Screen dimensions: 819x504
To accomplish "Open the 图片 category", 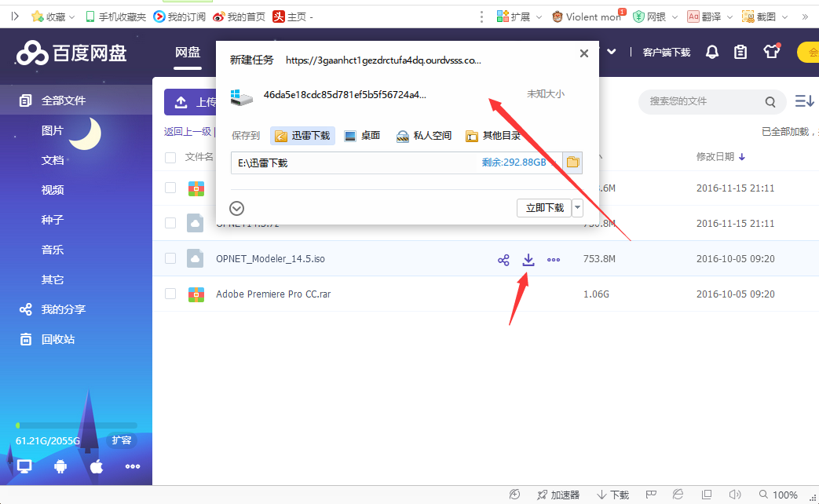I will [x=53, y=130].
